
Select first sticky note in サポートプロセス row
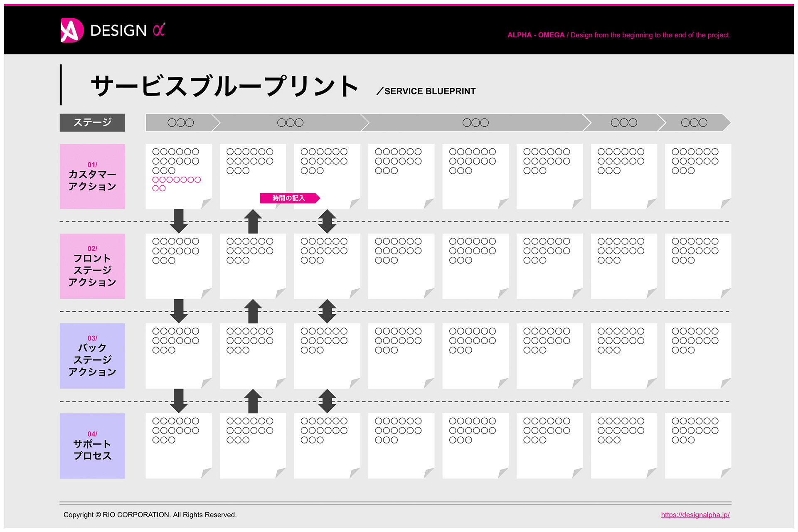click(179, 446)
